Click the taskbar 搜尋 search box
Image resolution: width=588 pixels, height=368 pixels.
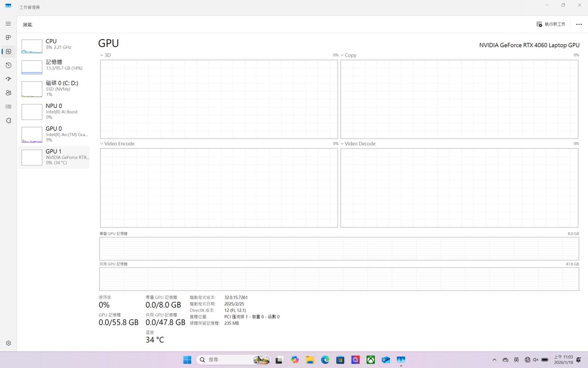coord(234,360)
